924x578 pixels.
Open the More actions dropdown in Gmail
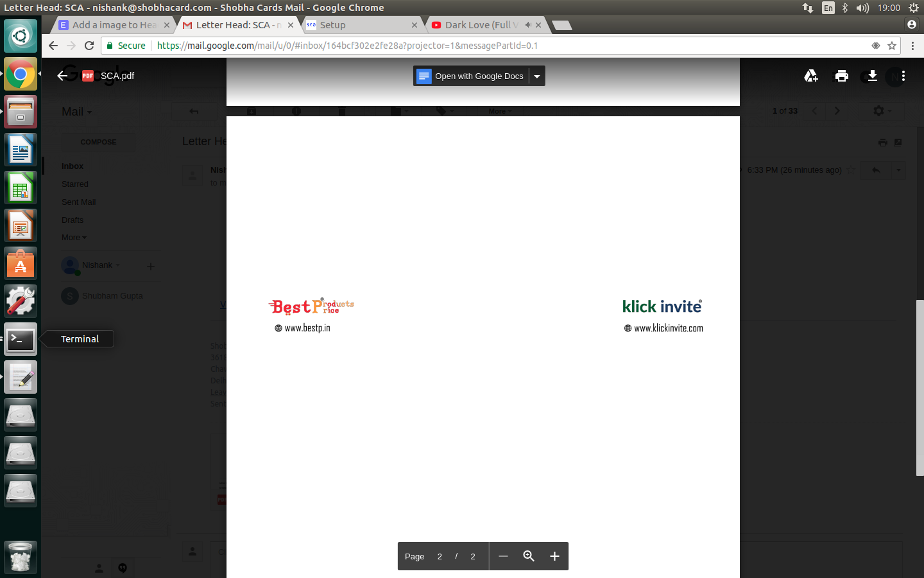pos(500,111)
